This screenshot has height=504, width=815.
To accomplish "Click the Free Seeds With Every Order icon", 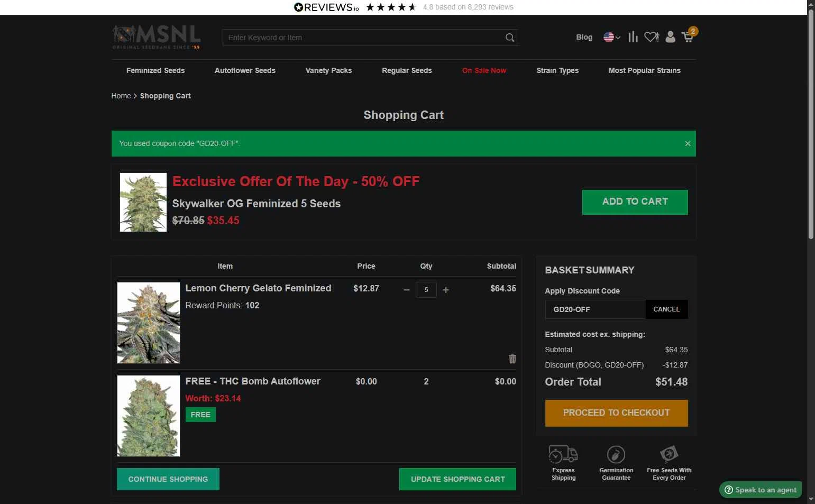I will pos(669,454).
